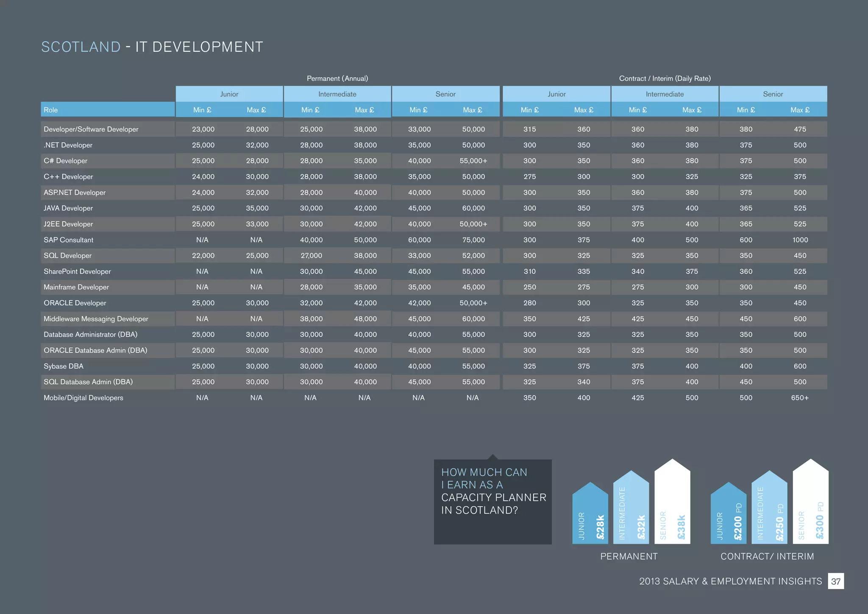Click the SAP Consultant row label
Viewport: 868px width, 614px height.
click(69, 240)
